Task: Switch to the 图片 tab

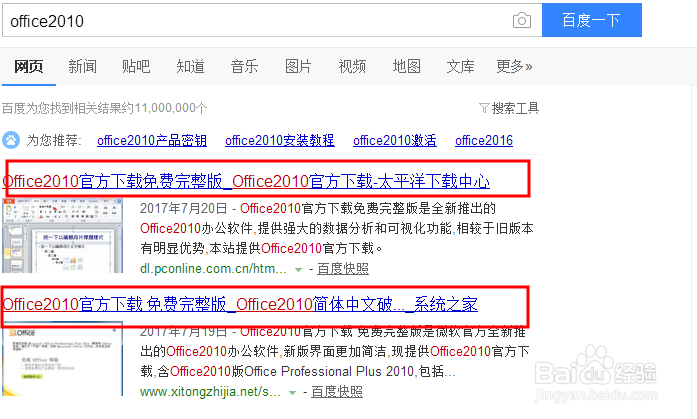Action: click(x=298, y=67)
